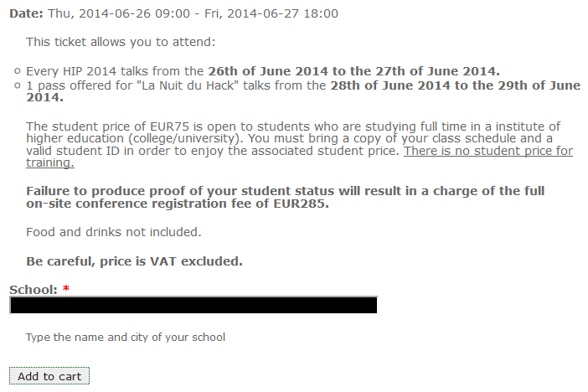Image resolution: width=588 pixels, height=392 pixels.
Task: Click the helper text Type the name and city of your school
Action: click(x=126, y=338)
